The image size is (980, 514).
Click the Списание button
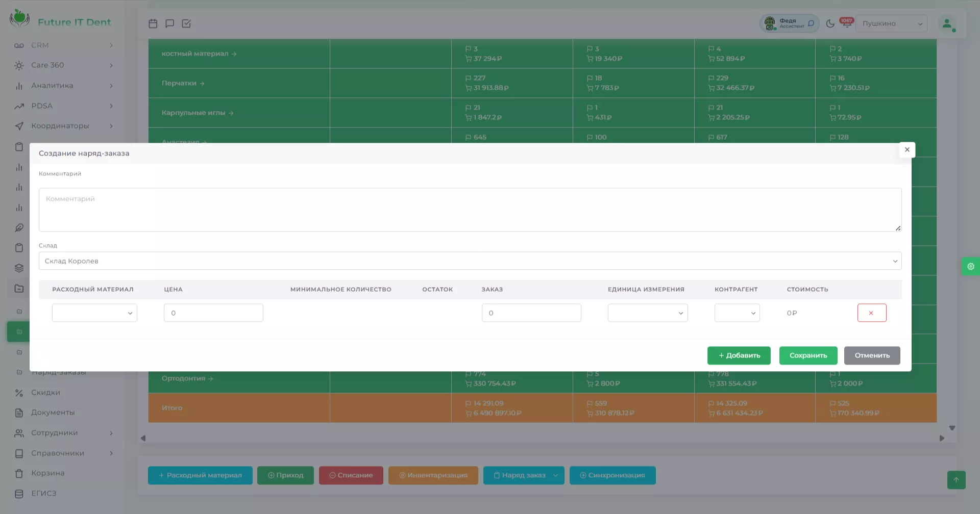pyautogui.click(x=351, y=475)
